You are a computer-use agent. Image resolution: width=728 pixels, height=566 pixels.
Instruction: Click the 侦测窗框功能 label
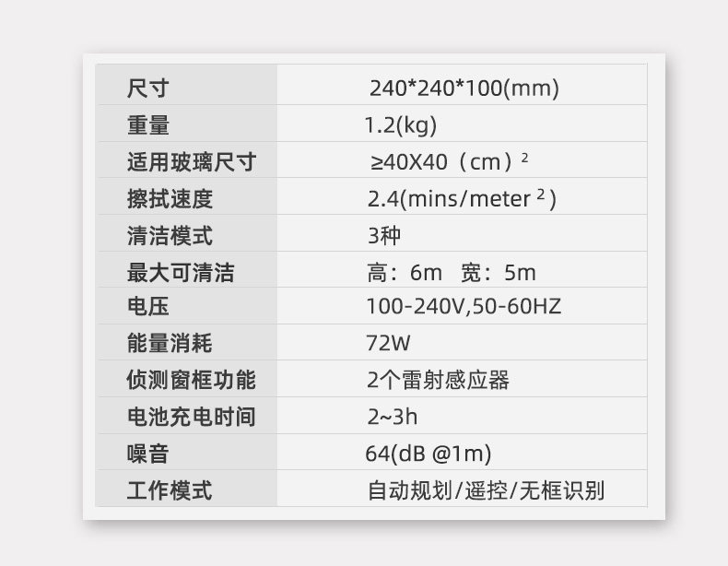191,380
